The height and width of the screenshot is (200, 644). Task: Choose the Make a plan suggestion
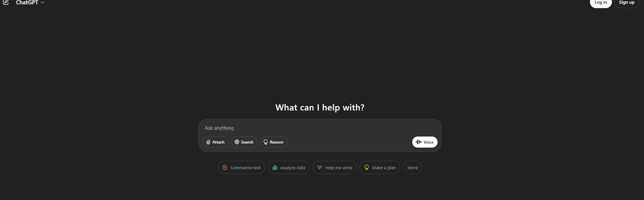click(x=380, y=168)
